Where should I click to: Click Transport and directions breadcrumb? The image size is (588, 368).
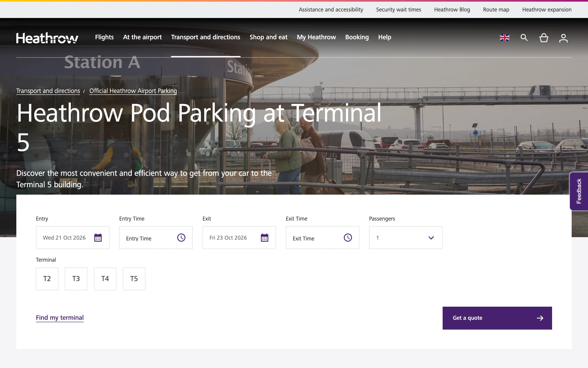[48, 91]
